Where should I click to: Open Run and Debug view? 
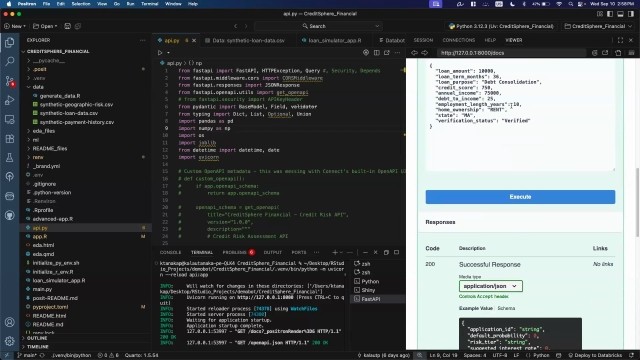pos(9,100)
